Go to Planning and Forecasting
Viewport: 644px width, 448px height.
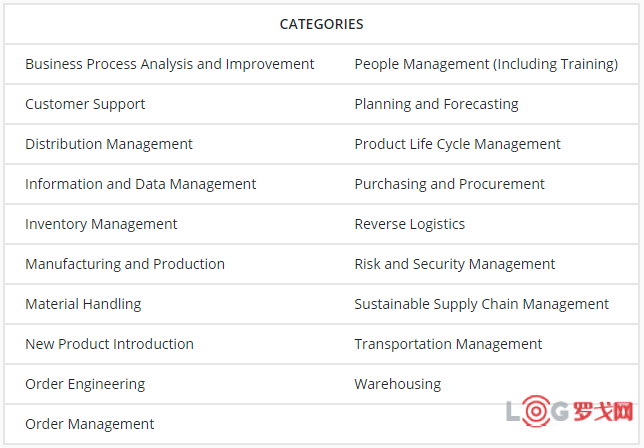click(436, 104)
